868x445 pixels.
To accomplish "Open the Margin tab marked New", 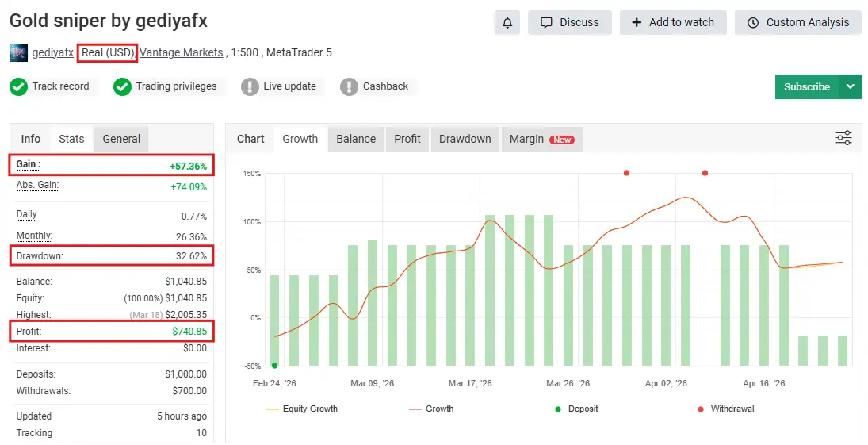I will point(541,139).
